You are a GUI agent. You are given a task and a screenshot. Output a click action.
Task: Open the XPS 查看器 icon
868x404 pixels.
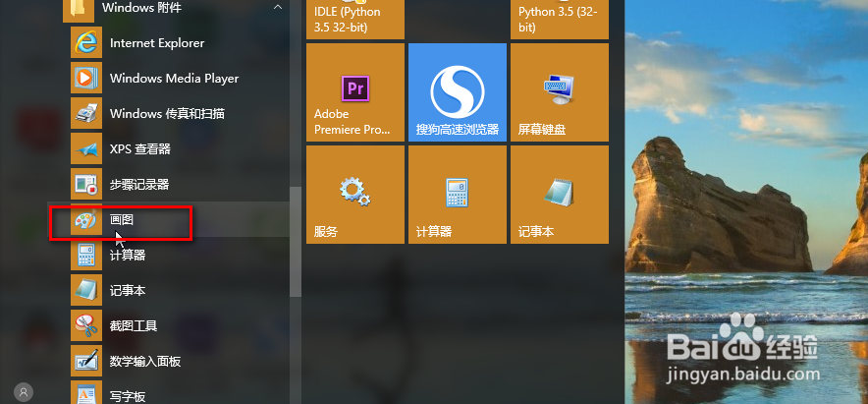(x=86, y=149)
